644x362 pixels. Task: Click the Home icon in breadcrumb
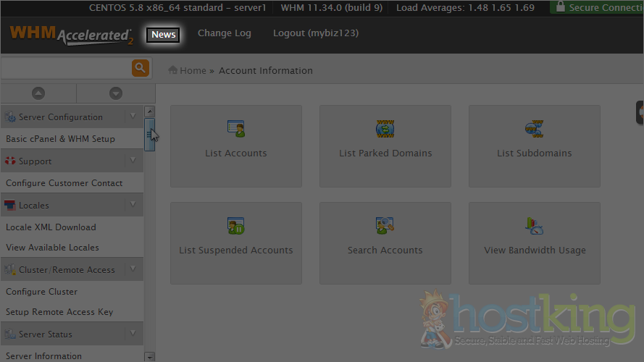pyautogui.click(x=173, y=70)
